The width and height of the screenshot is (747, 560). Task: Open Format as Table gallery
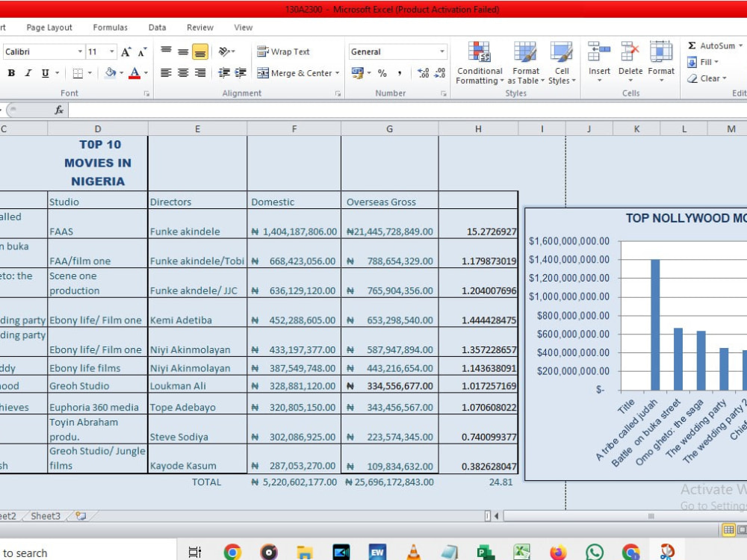point(525,63)
